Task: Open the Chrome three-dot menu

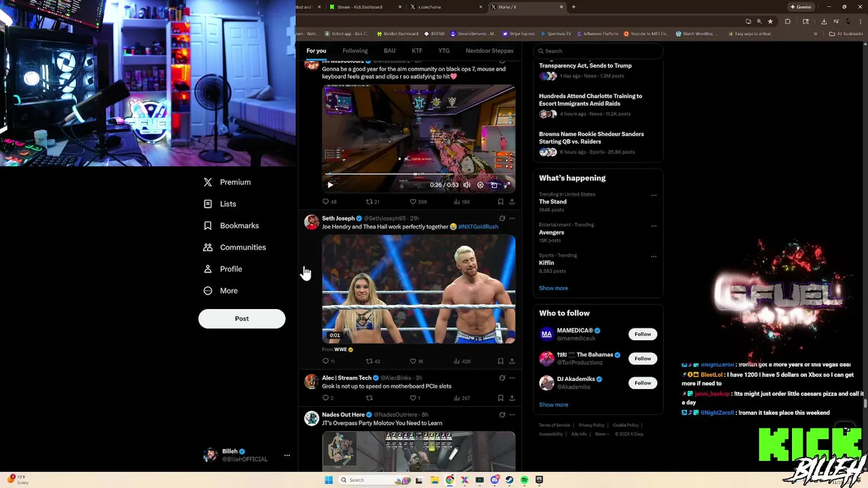Action: click(x=860, y=21)
